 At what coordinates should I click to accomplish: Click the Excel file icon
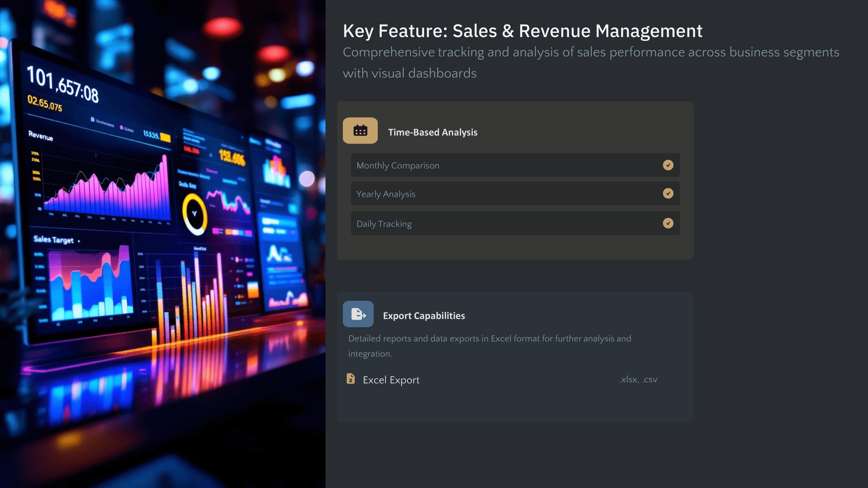click(350, 378)
